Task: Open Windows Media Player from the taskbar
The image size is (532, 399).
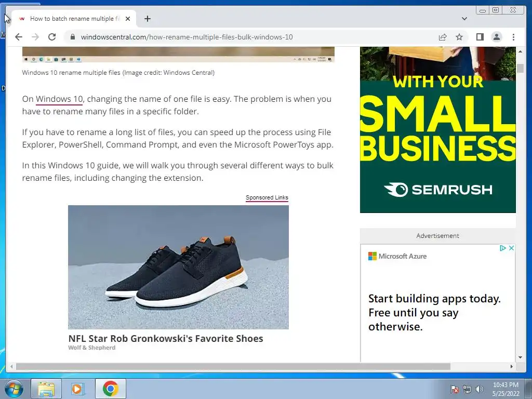Action: tap(77, 389)
